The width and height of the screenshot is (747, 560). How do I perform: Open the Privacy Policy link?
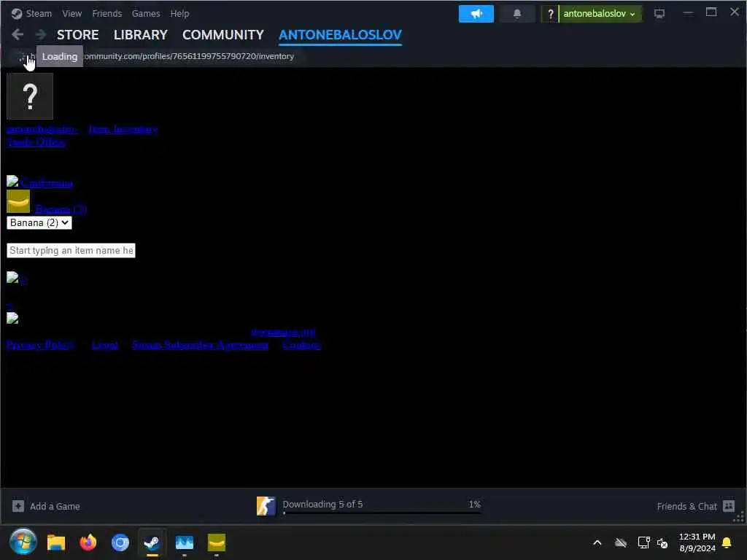(x=41, y=344)
